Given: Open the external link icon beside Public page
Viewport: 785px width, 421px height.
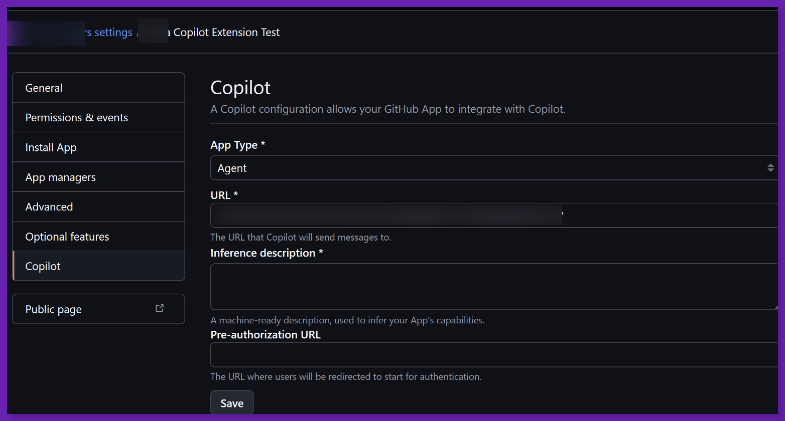Looking at the screenshot, I should (x=160, y=309).
